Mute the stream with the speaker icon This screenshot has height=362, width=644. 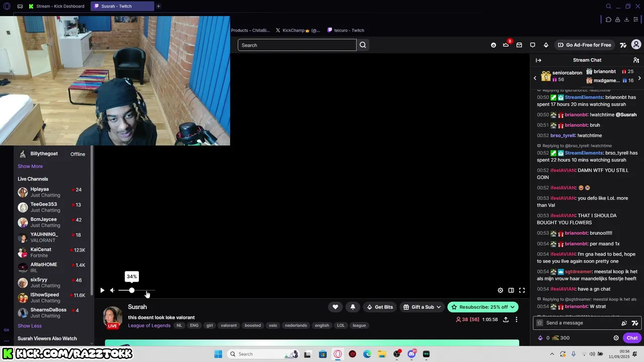tap(112, 290)
